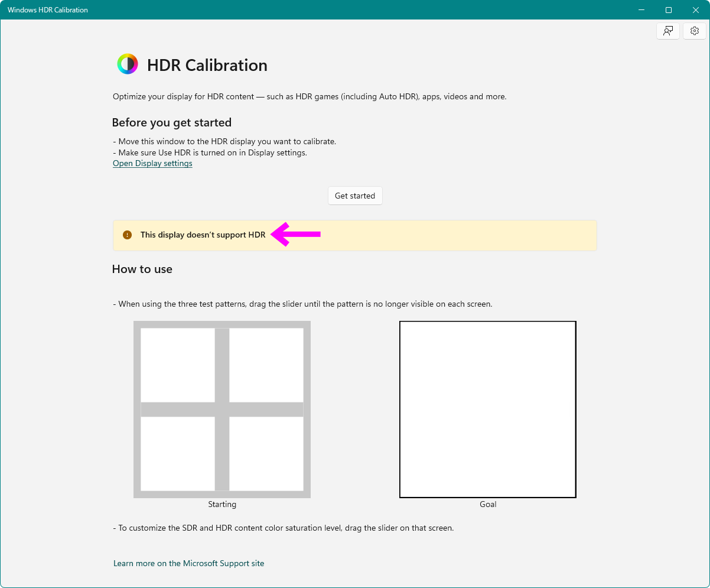The width and height of the screenshot is (710, 588).
Task: Click the orange warning icon in the banner
Action: point(127,235)
